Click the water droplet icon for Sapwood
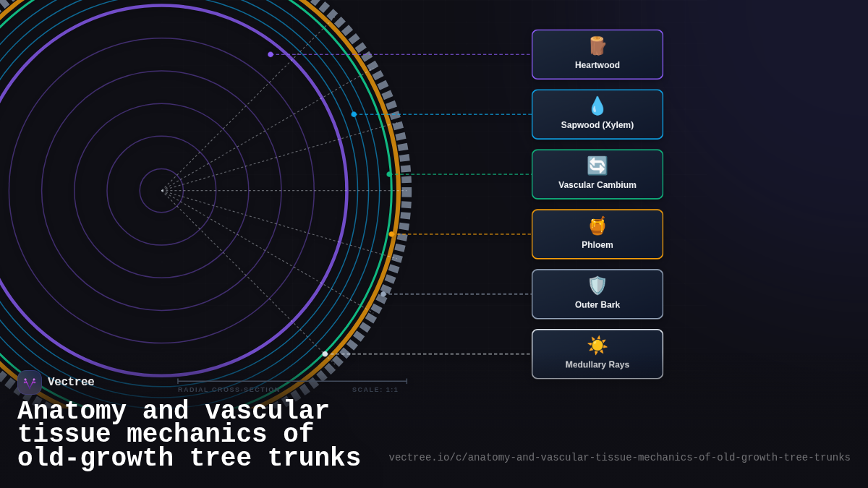 pyautogui.click(x=597, y=106)
